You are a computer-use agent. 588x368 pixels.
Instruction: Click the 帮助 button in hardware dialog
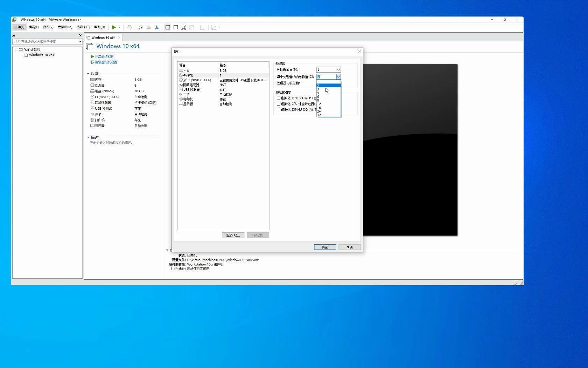tap(349, 247)
